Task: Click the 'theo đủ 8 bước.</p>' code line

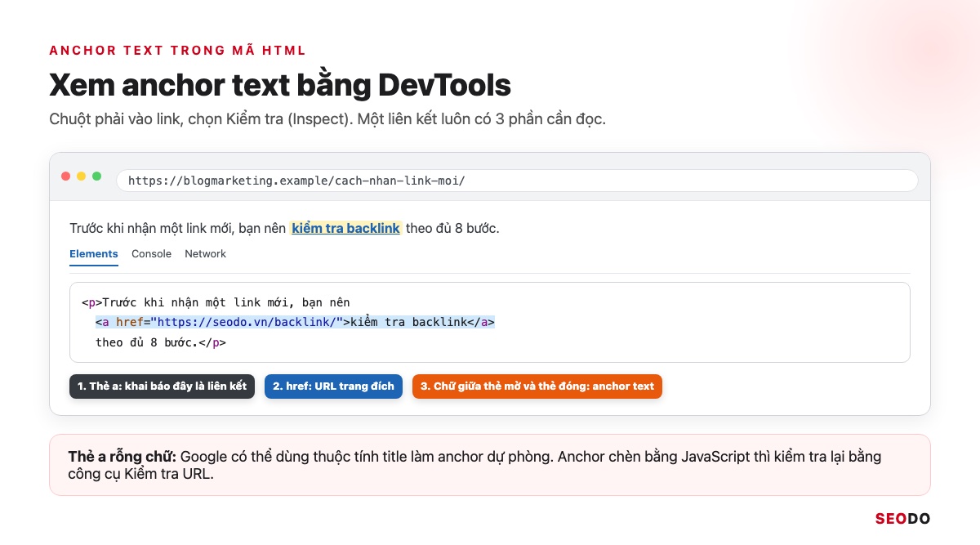Action: 160,342
